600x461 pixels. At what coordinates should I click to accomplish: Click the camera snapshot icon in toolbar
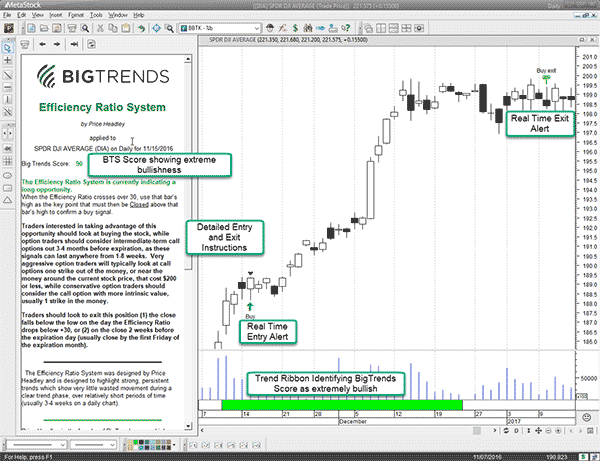click(419, 28)
